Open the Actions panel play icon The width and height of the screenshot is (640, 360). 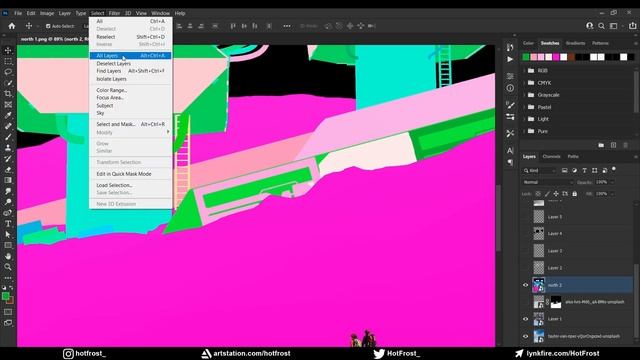(x=510, y=59)
